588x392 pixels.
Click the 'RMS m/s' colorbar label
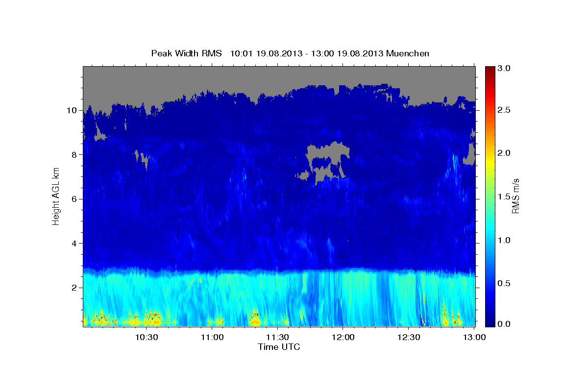[515, 196]
